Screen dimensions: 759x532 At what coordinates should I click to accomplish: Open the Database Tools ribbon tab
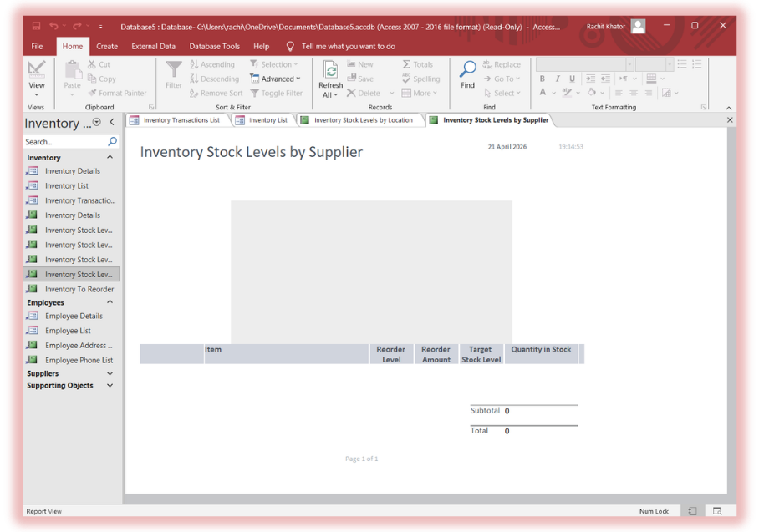coord(214,47)
